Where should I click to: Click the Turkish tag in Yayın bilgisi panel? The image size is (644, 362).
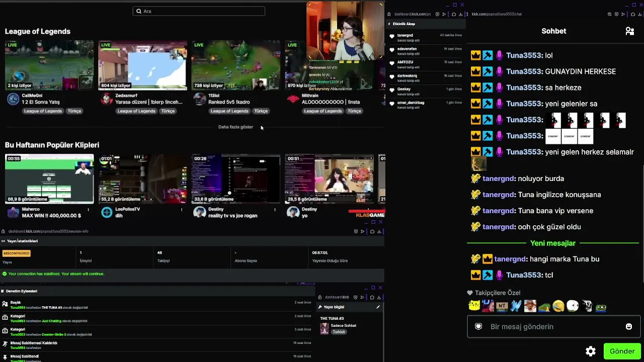point(339,332)
